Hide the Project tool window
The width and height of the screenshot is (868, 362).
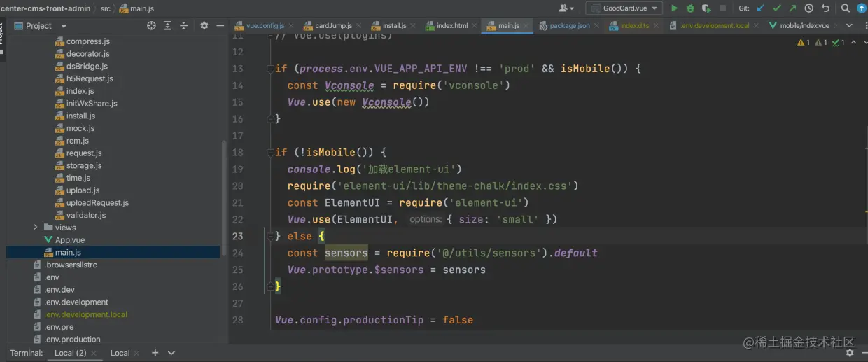220,25
